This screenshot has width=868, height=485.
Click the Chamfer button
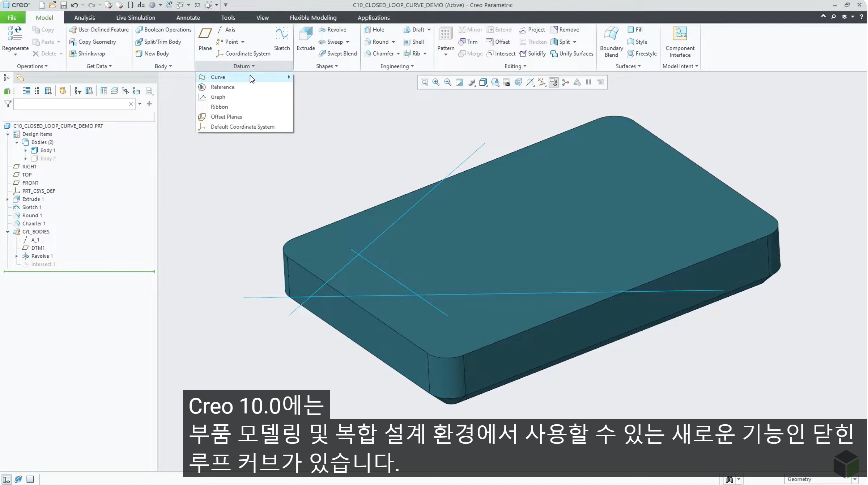tap(379, 53)
